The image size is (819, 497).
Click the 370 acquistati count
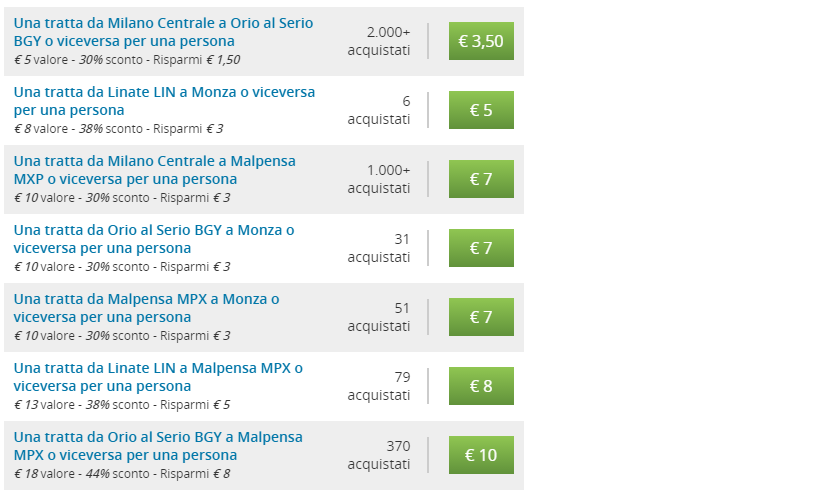coord(379,455)
